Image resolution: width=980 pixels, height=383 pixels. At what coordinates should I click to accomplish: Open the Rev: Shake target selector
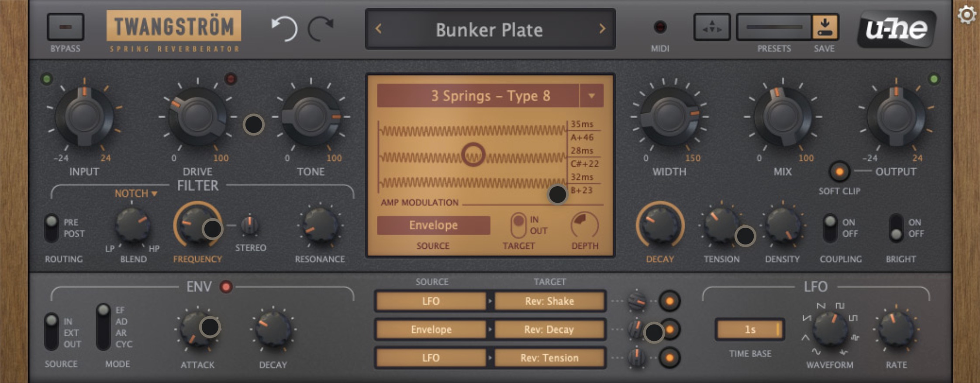pyautogui.click(x=549, y=301)
